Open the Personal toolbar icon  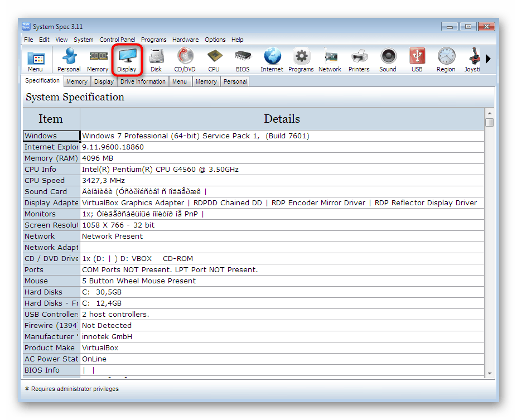[x=69, y=60]
